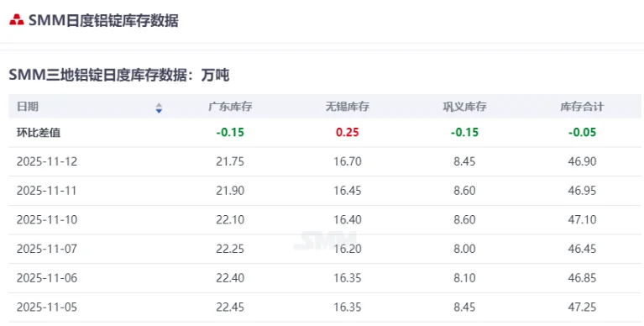This screenshot has height=326, width=644.
Task: Click the total 47.10 cell
Action: [x=582, y=220]
